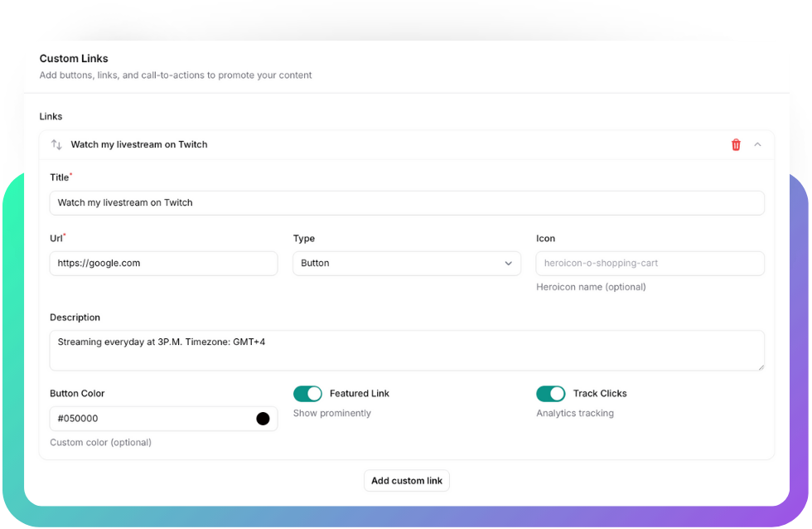This screenshot has width=812, height=529.
Task: Click the reorder arrows icon on the link
Action: [56, 144]
